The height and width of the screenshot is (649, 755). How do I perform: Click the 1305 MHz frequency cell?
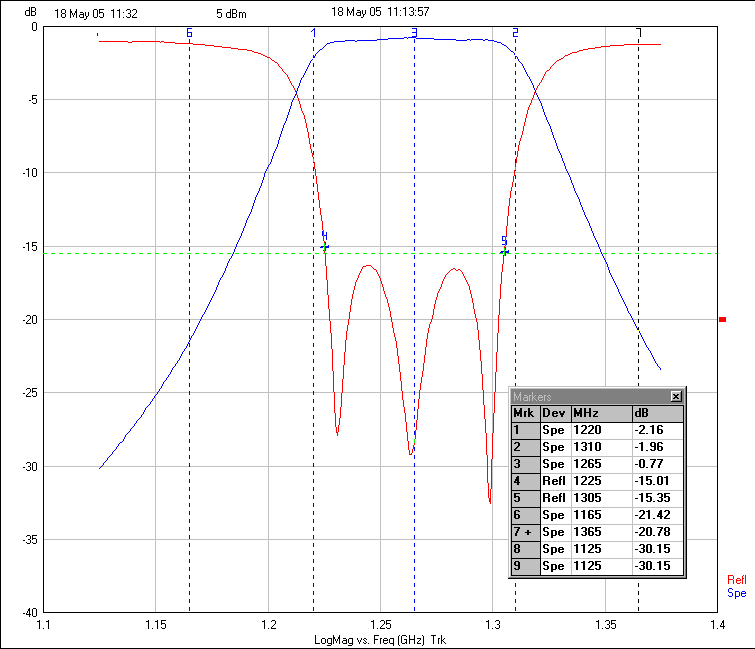pos(601,498)
